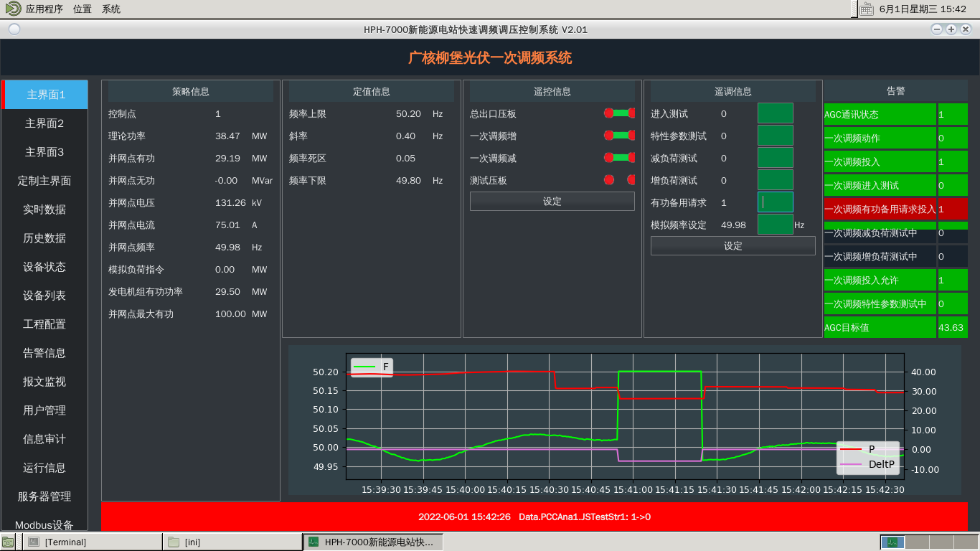Switch to the first workspace in pager
This screenshot has height=551, width=980.
tap(892, 542)
